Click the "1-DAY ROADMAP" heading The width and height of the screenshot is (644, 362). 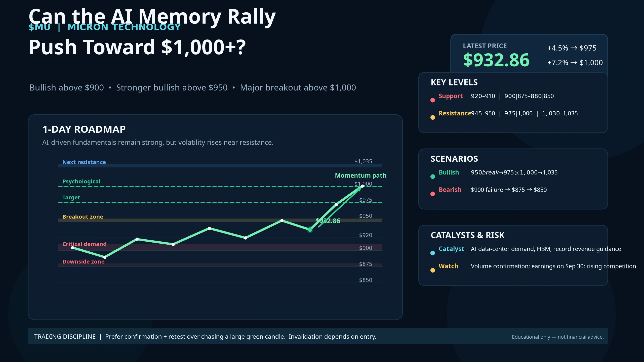click(84, 129)
